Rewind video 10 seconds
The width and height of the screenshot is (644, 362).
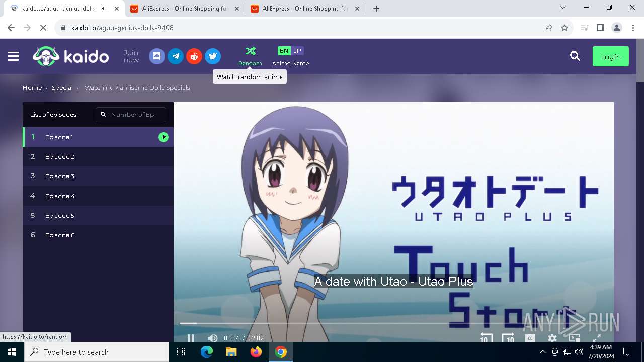tap(486, 338)
